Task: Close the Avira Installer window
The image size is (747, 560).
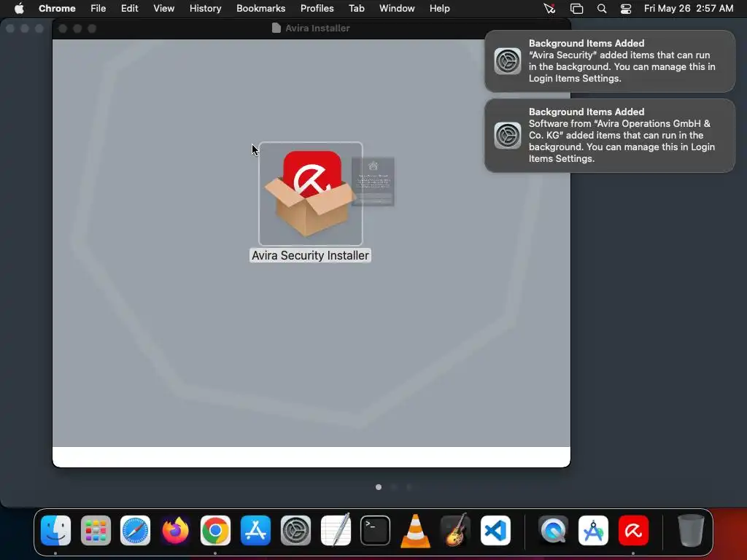Action: [x=63, y=28]
